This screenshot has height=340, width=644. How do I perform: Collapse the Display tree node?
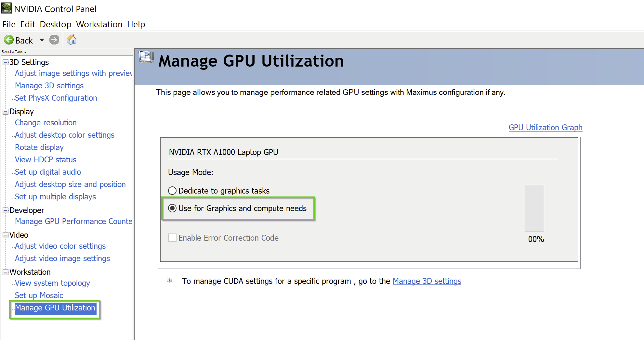coord(6,112)
